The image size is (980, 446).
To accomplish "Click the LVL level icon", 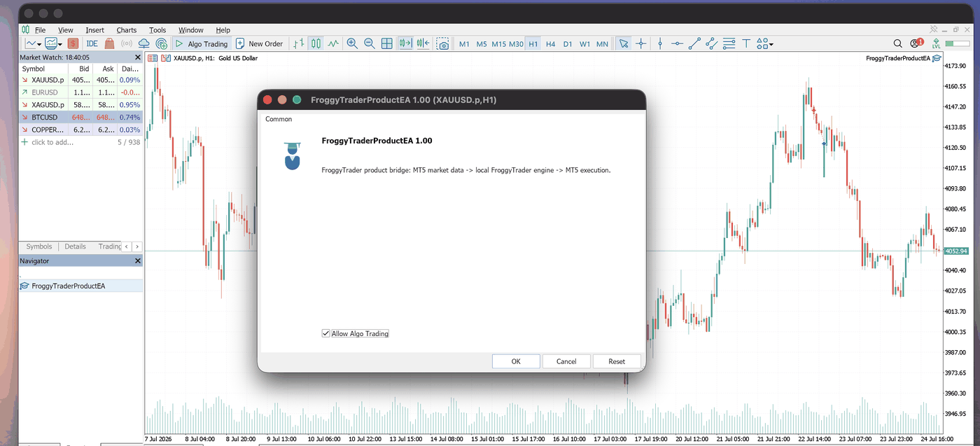I will coord(936,43).
